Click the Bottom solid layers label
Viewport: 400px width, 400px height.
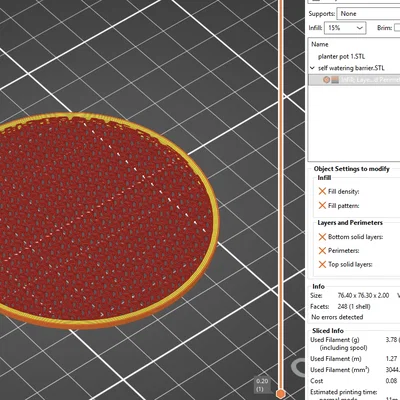(x=355, y=237)
